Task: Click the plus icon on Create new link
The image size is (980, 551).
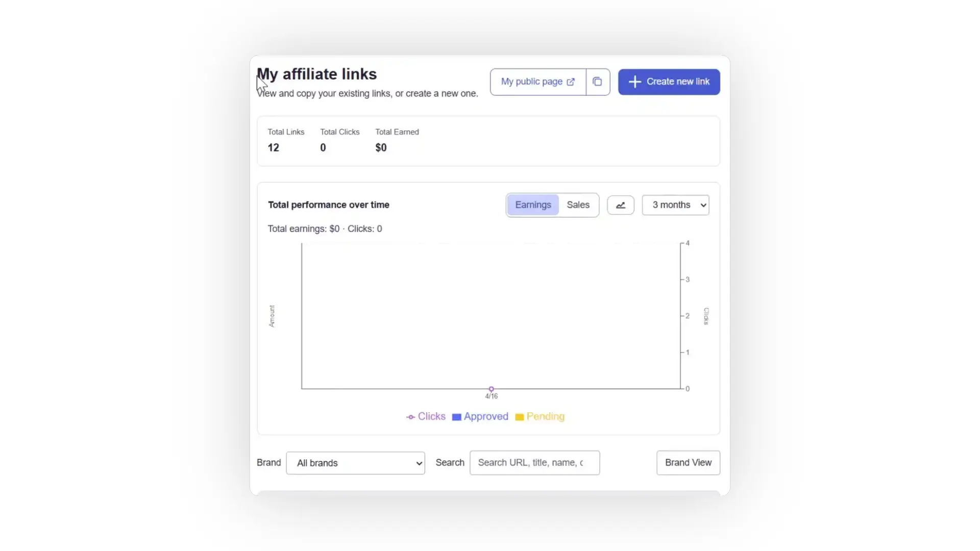Action: pyautogui.click(x=634, y=82)
